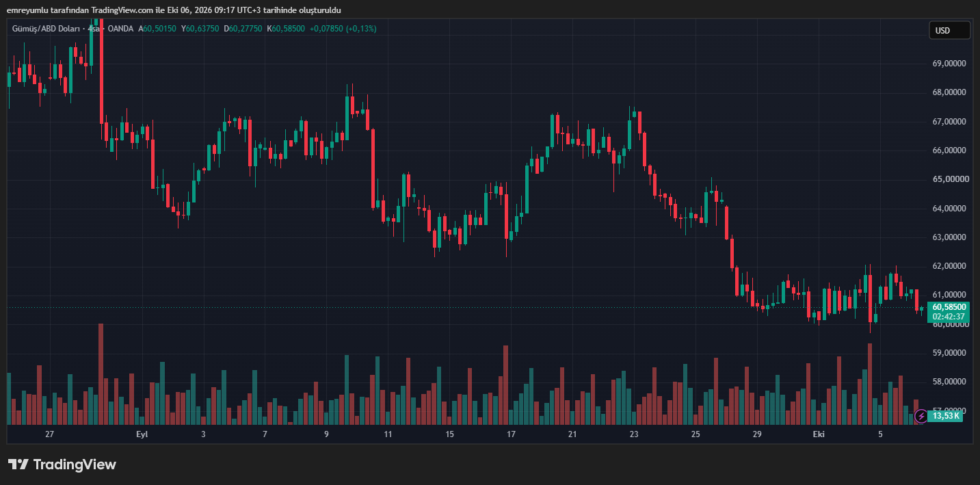Viewport: 980px width, 485px height.
Task: Click the Gümüş/ABD Doları symbol title
Action: (x=46, y=29)
